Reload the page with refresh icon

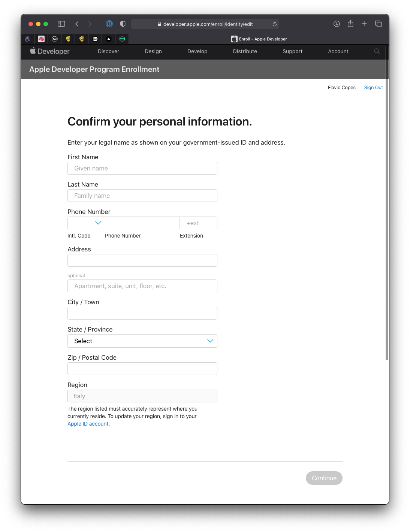coord(275,24)
